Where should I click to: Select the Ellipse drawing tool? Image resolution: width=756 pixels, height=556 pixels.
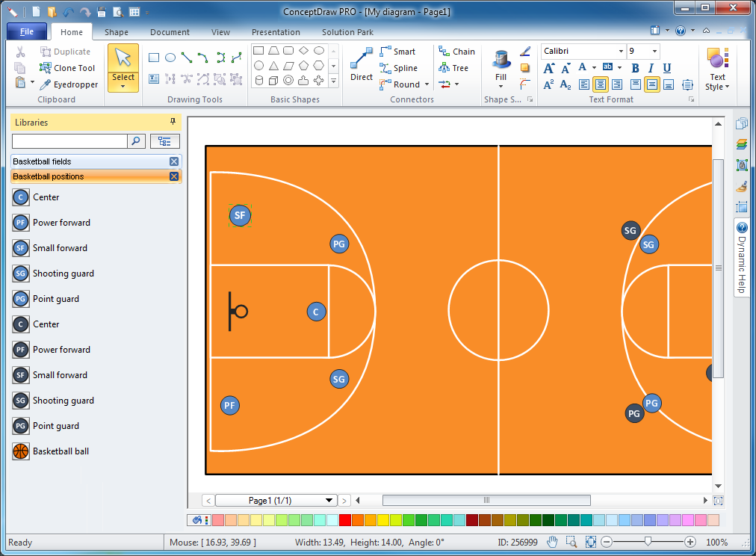click(170, 58)
